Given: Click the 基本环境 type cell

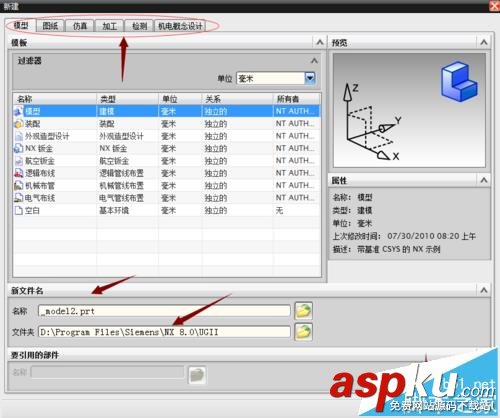Looking at the screenshot, I should (x=114, y=210).
